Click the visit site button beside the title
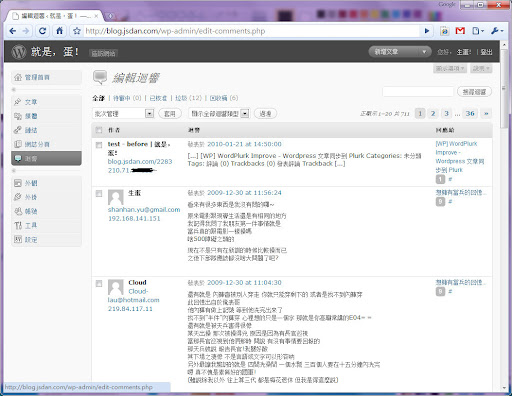Screen dimensions: 512x396 coord(103,53)
